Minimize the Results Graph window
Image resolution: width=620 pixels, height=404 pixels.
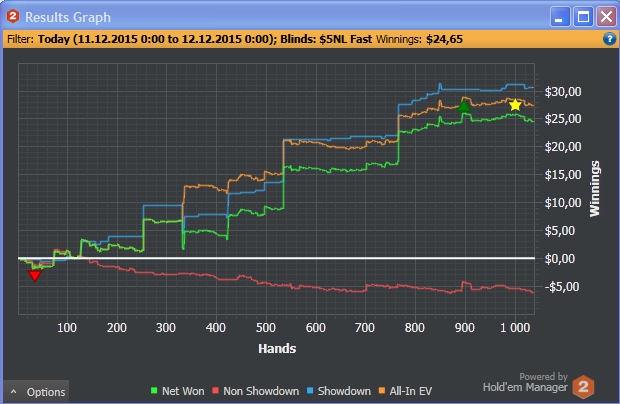click(x=560, y=17)
